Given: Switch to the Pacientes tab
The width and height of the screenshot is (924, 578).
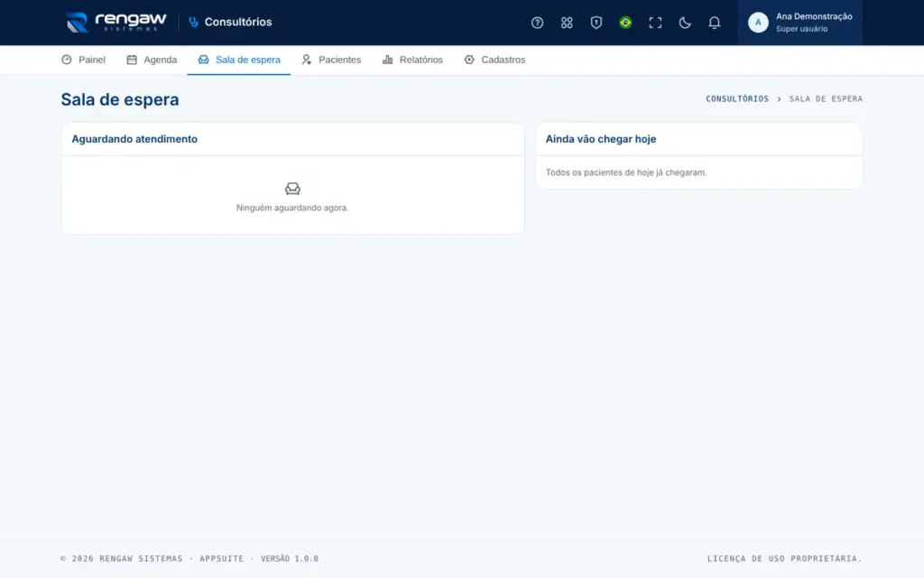Looking at the screenshot, I should tap(331, 60).
